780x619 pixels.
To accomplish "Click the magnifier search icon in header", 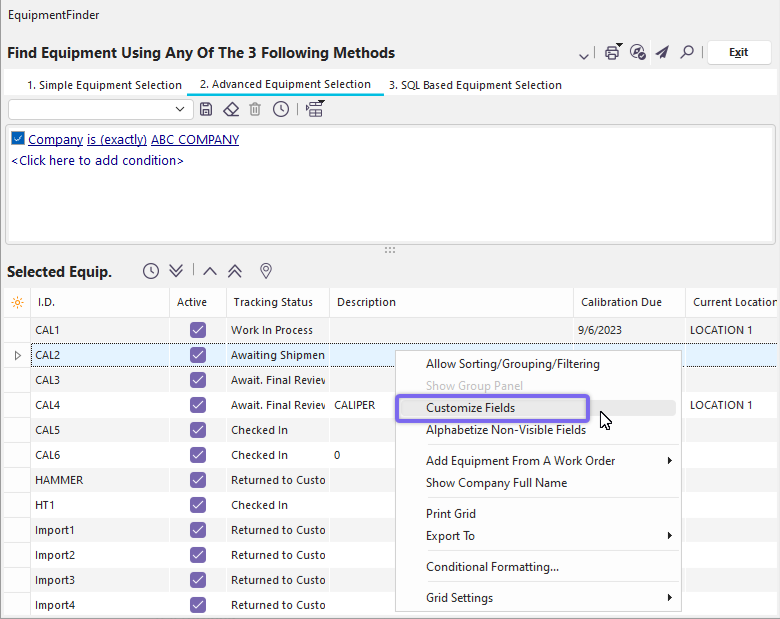I will pyautogui.click(x=687, y=53).
